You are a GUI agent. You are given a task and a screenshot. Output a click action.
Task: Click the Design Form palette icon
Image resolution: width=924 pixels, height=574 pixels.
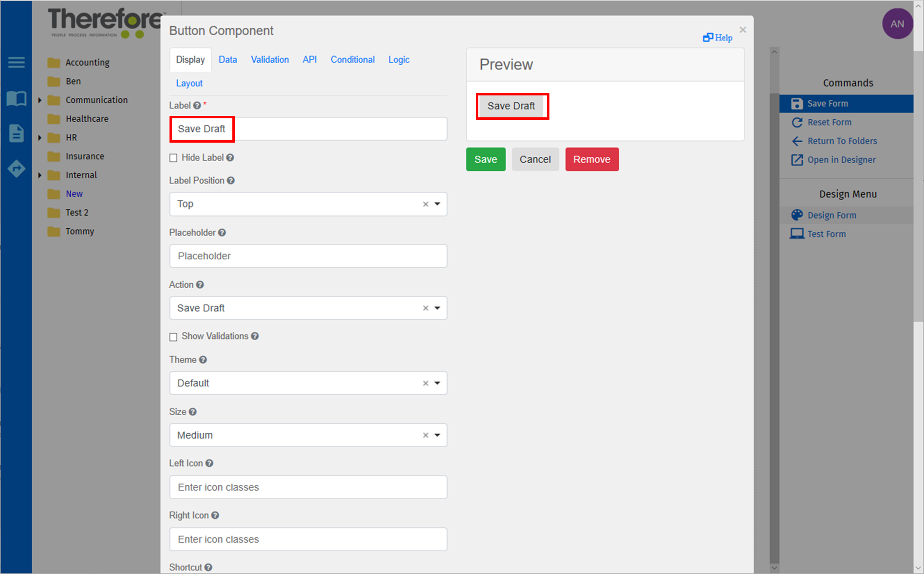click(797, 215)
